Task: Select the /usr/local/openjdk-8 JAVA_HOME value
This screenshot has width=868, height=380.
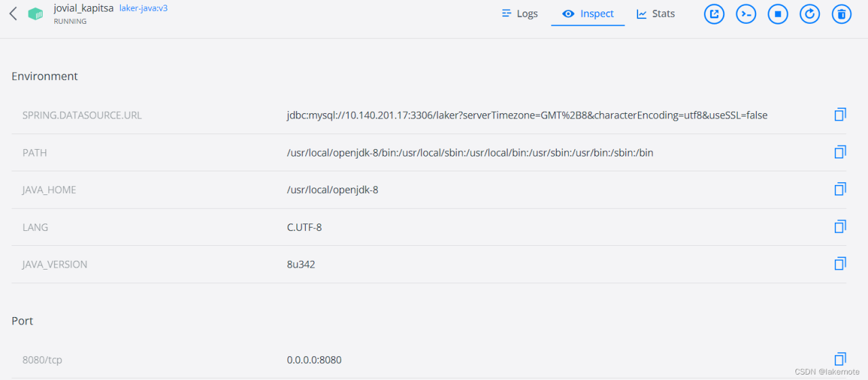Action: click(332, 190)
